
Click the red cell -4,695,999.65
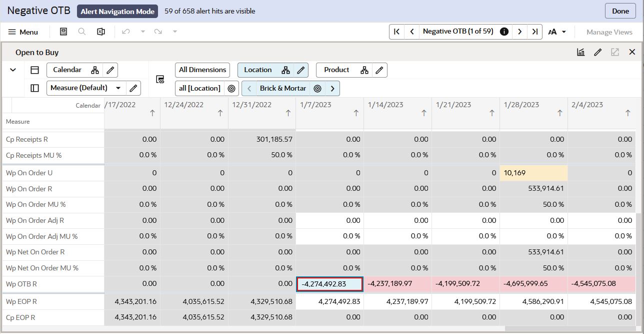[x=533, y=284]
